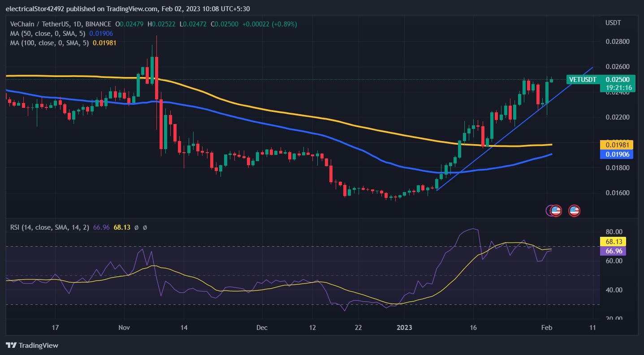
Task: Click the 0.01981 value in MA 100 legend
Action: click(104, 43)
